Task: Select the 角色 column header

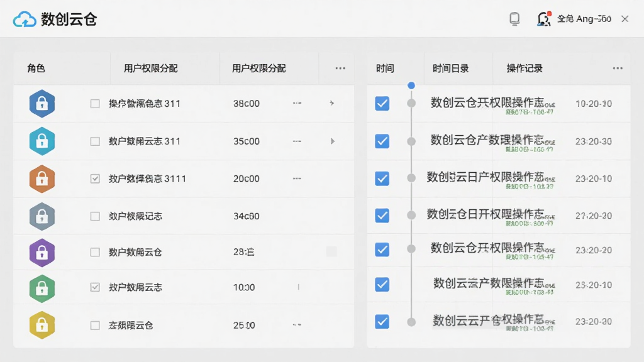Action: (x=36, y=68)
